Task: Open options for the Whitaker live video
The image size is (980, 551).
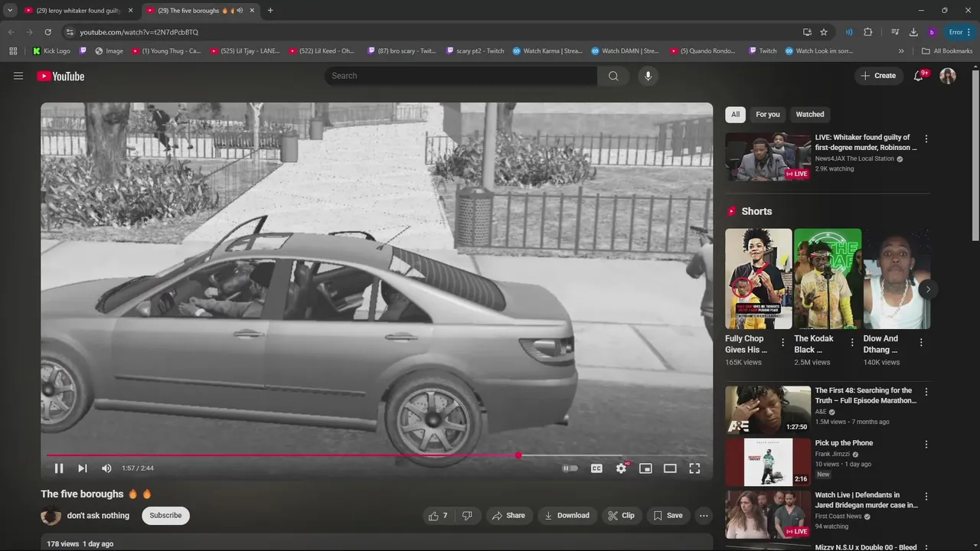Action: point(926,139)
